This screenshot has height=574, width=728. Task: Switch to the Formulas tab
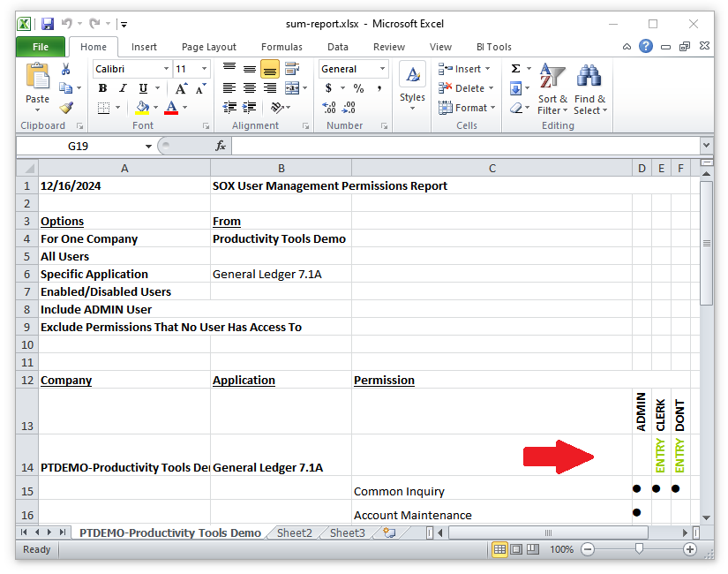point(281,47)
